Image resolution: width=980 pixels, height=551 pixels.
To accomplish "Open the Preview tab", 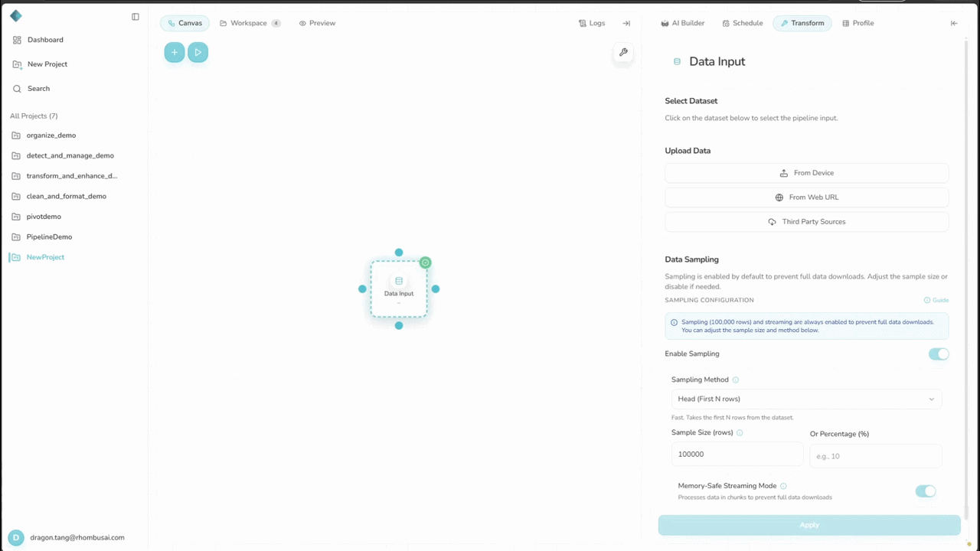I will point(318,23).
